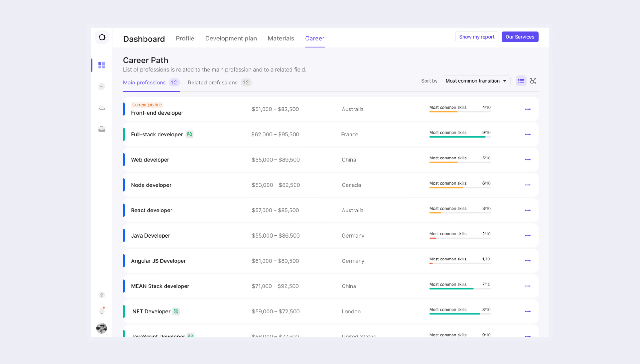Click the Show my report button

[x=477, y=37]
